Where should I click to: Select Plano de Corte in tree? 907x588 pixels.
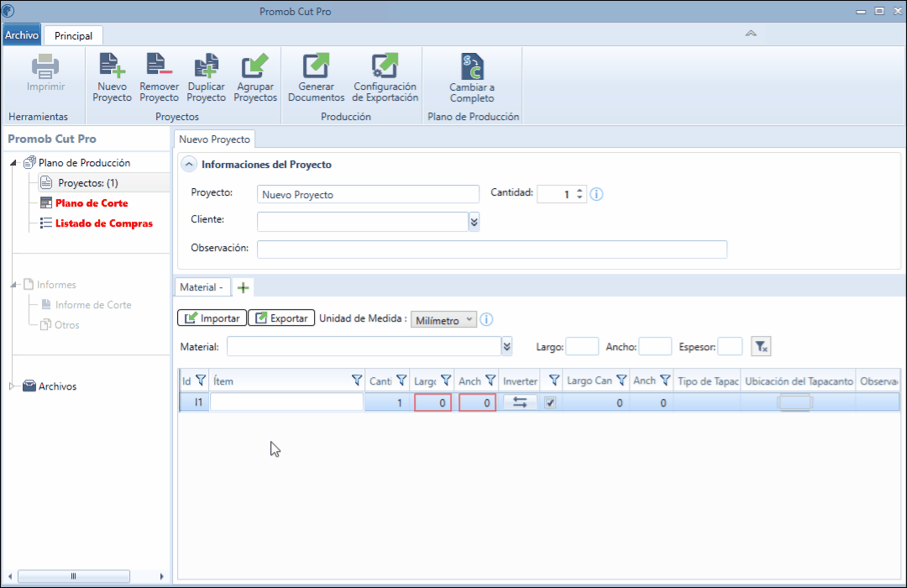(92, 203)
